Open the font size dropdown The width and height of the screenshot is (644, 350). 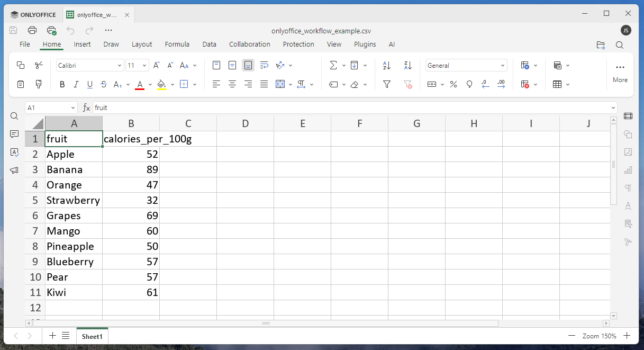coord(144,66)
